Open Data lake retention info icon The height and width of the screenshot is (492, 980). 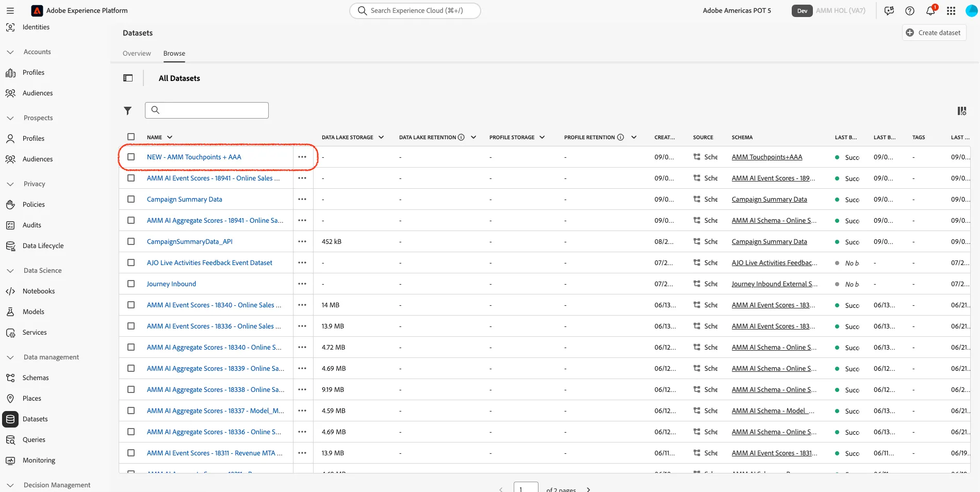coord(461,137)
